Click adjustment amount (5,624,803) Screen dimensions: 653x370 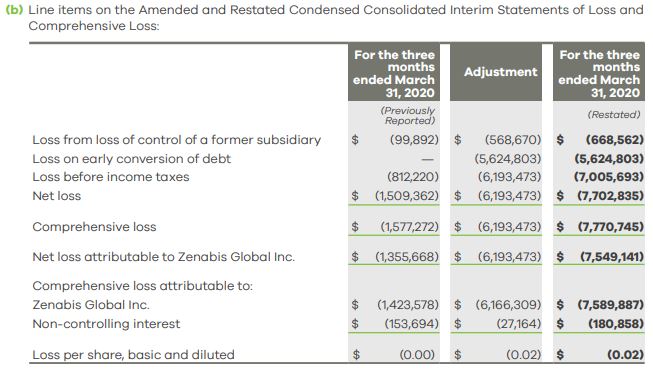pos(508,159)
